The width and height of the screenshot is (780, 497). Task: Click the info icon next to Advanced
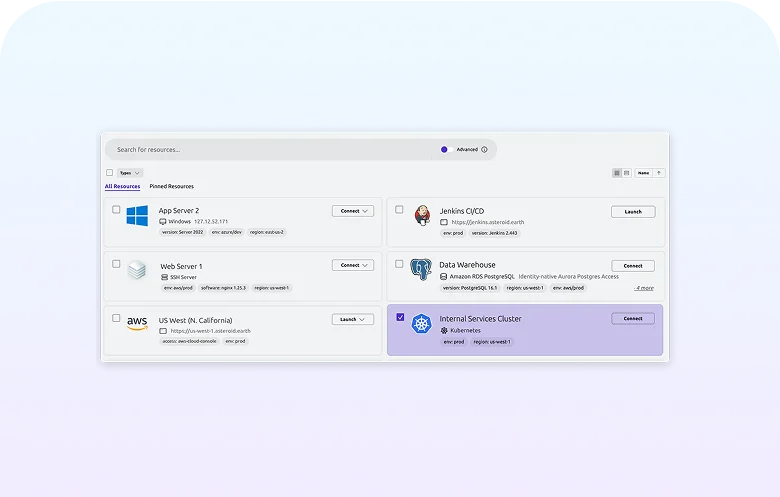point(485,150)
